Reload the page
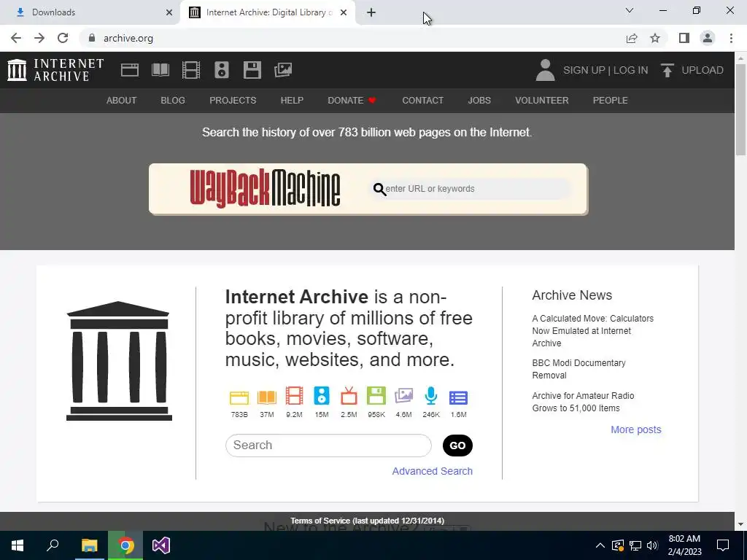747x560 pixels. click(63, 38)
